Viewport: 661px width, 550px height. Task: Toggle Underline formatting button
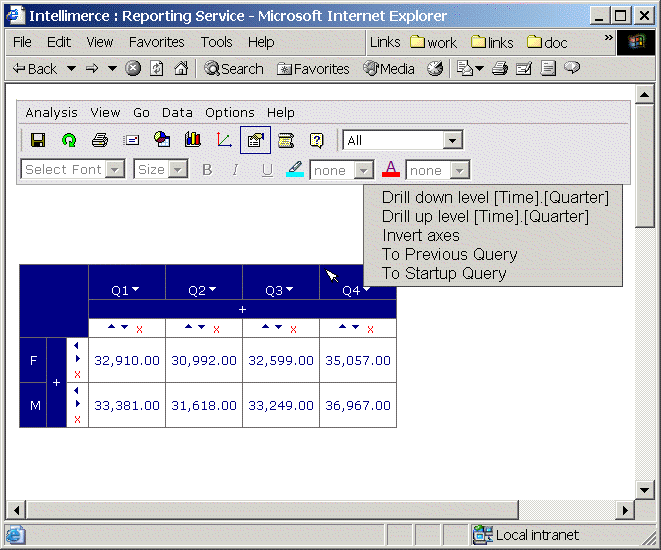[267, 170]
